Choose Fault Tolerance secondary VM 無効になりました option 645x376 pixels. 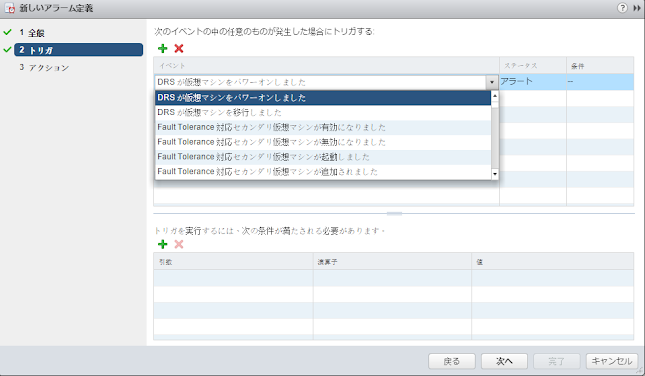pyautogui.click(x=323, y=142)
